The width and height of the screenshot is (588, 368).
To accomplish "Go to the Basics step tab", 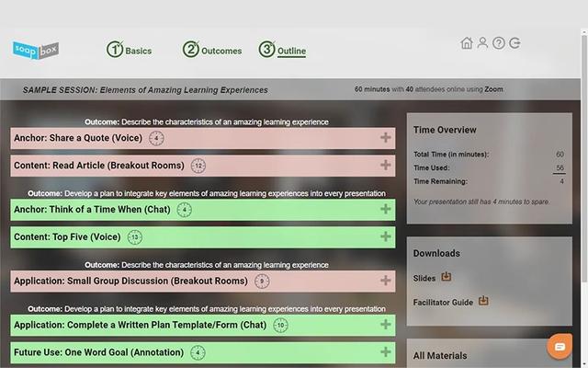I will (130, 51).
